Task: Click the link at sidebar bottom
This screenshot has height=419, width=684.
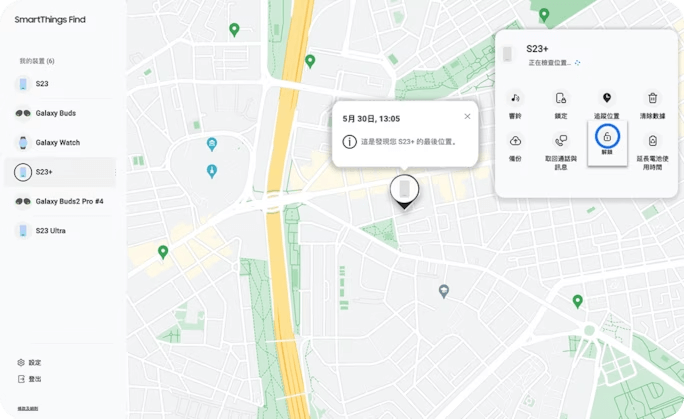Action: tap(27, 408)
